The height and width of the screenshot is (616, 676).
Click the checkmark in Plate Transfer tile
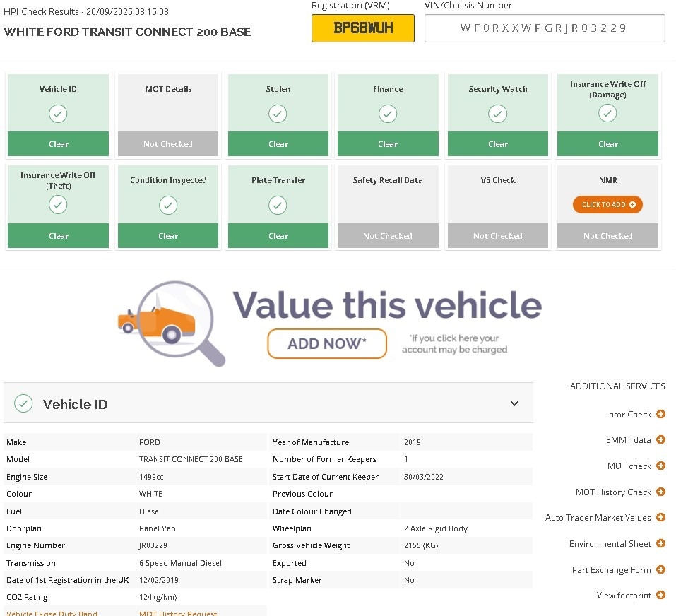[278, 205]
